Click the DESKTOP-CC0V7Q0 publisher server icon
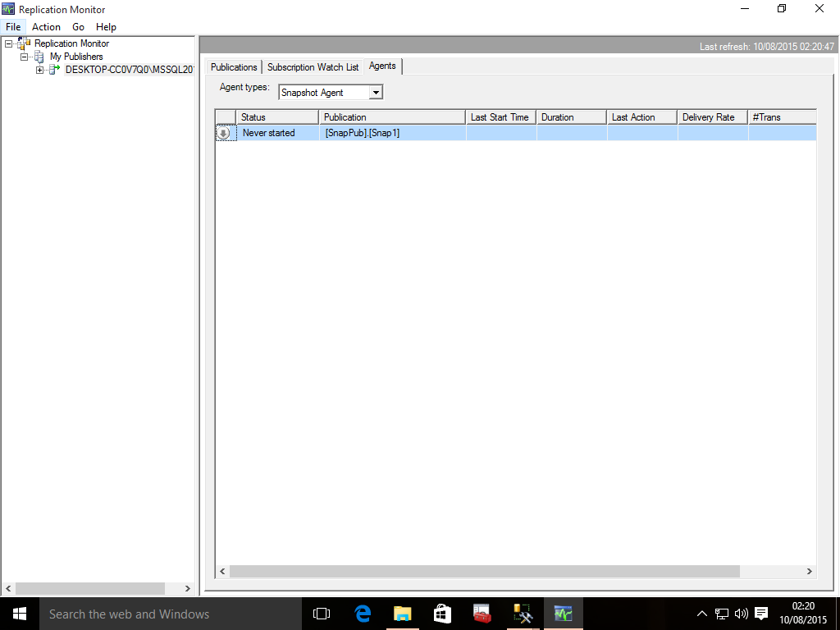The height and width of the screenshot is (630, 840). click(54, 70)
